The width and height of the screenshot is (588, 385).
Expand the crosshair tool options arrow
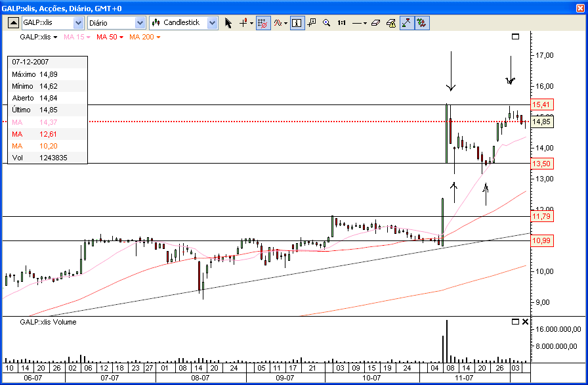(251, 23)
